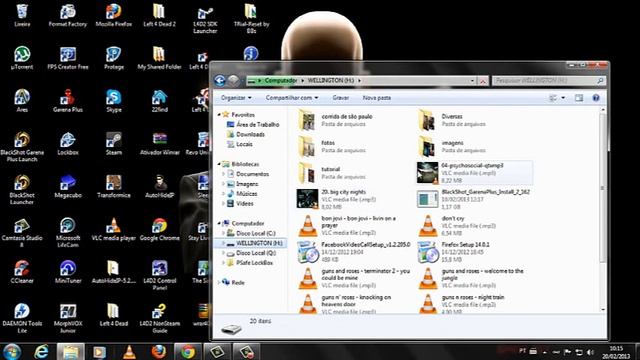Launch Mozilla Firefox from the desktop

coord(113,16)
